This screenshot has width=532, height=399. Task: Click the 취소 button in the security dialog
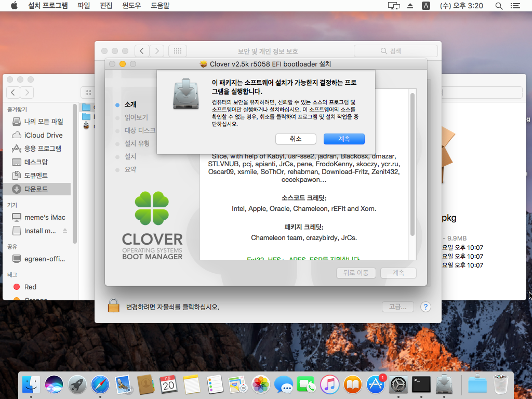(x=296, y=139)
